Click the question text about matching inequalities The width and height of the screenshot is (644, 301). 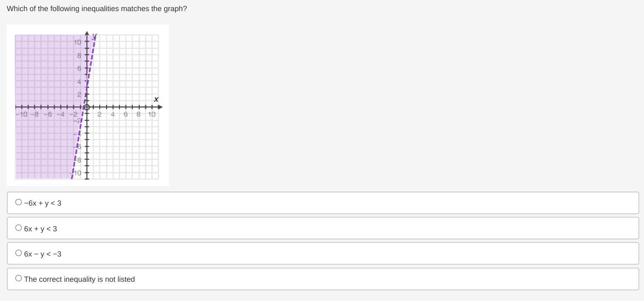[x=97, y=9]
